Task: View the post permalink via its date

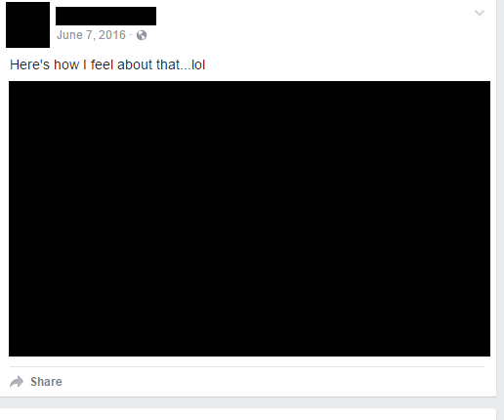Action: (91, 35)
